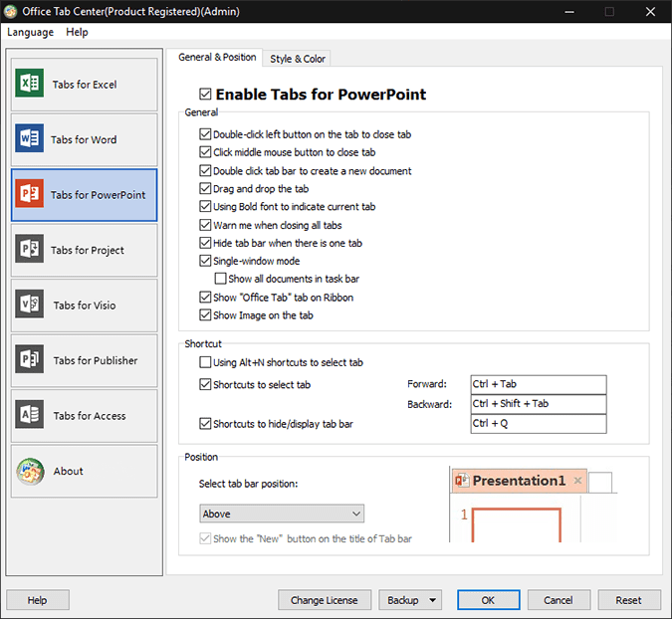Open the Language menu
The width and height of the screenshot is (672, 619).
(30, 32)
